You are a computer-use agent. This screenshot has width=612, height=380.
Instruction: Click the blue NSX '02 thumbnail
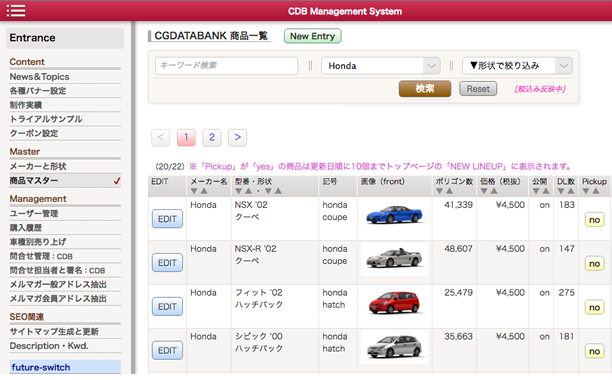394,215
